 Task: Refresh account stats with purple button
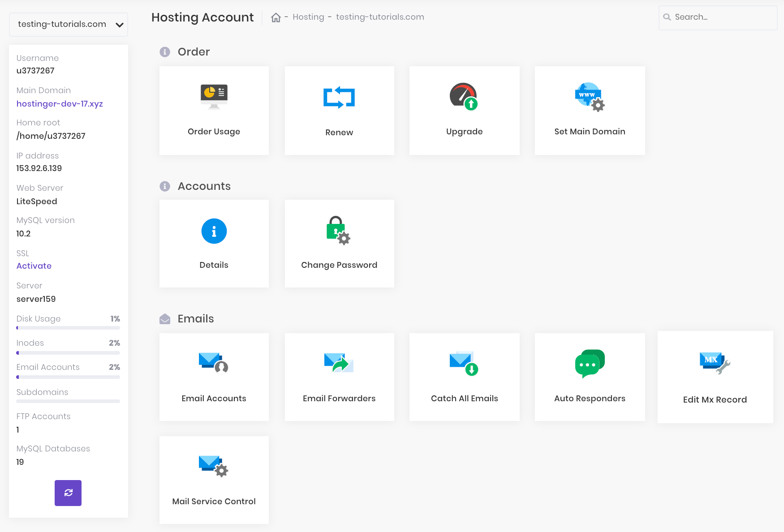(x=68, y=493)
